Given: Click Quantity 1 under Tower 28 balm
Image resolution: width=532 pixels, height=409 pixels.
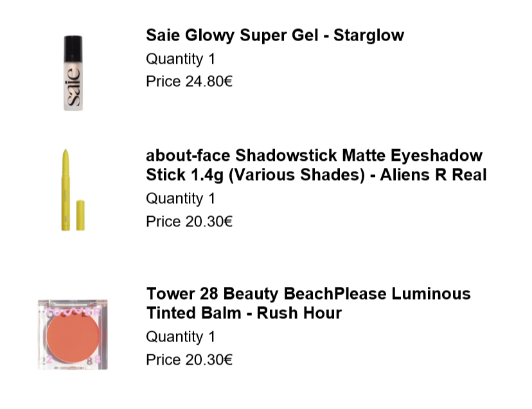Looking at the screenshot, I should (181, 337).
